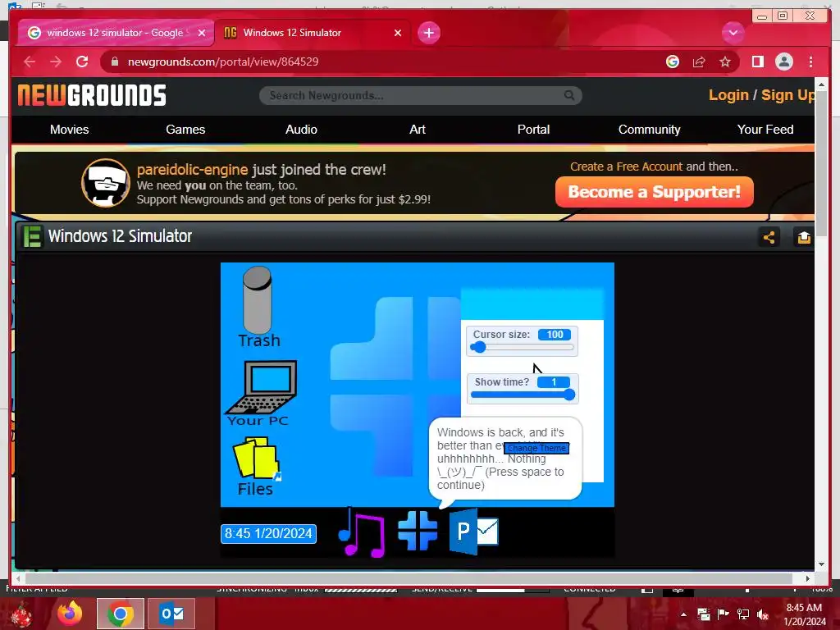Viewport: 840px width, 630px height.
Task: Click the orange box icon beside share
Action: pos(804,237)
